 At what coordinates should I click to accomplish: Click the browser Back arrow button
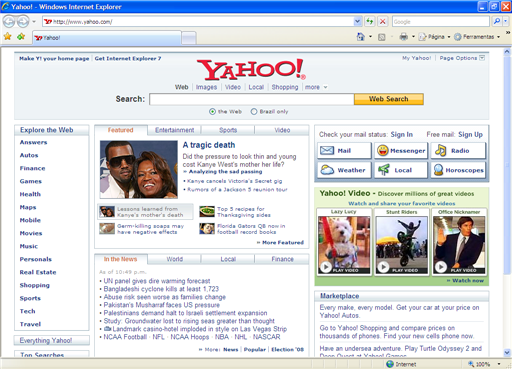coord(9,22)
